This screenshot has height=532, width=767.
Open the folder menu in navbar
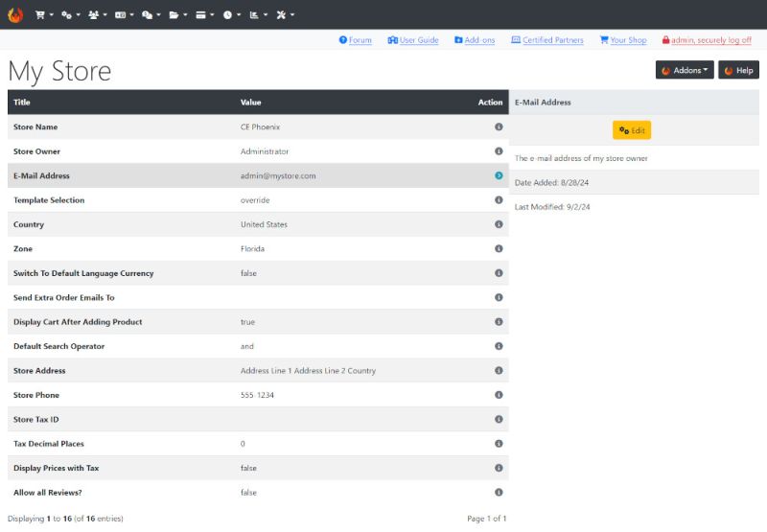[x=178, y=14]
